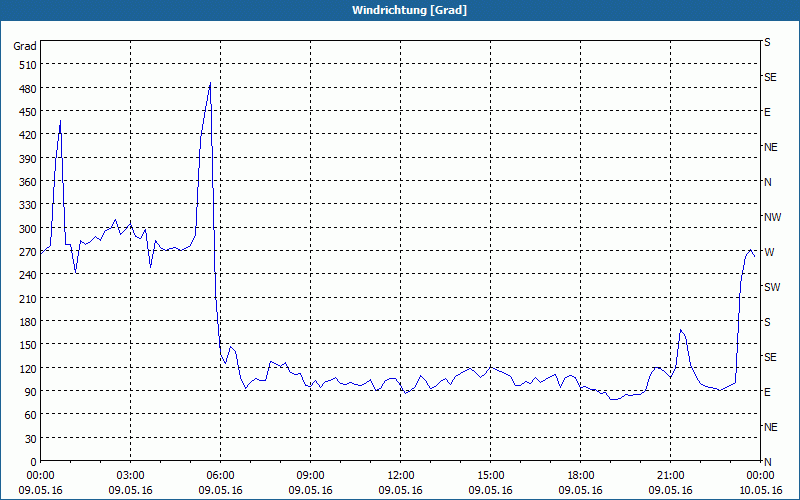The width and height of the screenshot is (800, 500).
Task: Click the 450 y-axis label
Action: 28,112
